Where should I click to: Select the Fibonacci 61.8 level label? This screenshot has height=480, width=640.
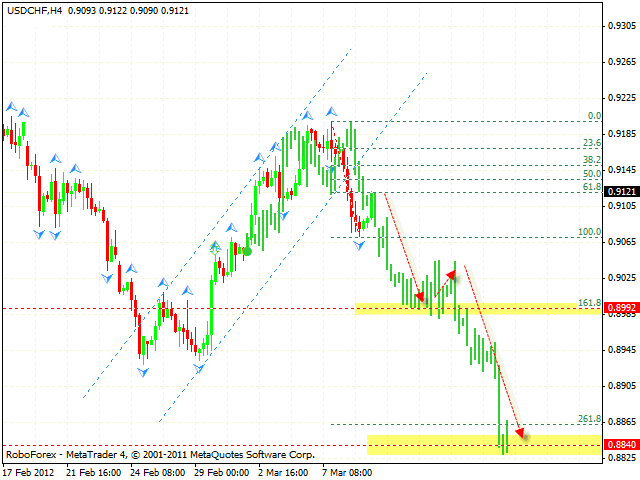click(591, 187)
